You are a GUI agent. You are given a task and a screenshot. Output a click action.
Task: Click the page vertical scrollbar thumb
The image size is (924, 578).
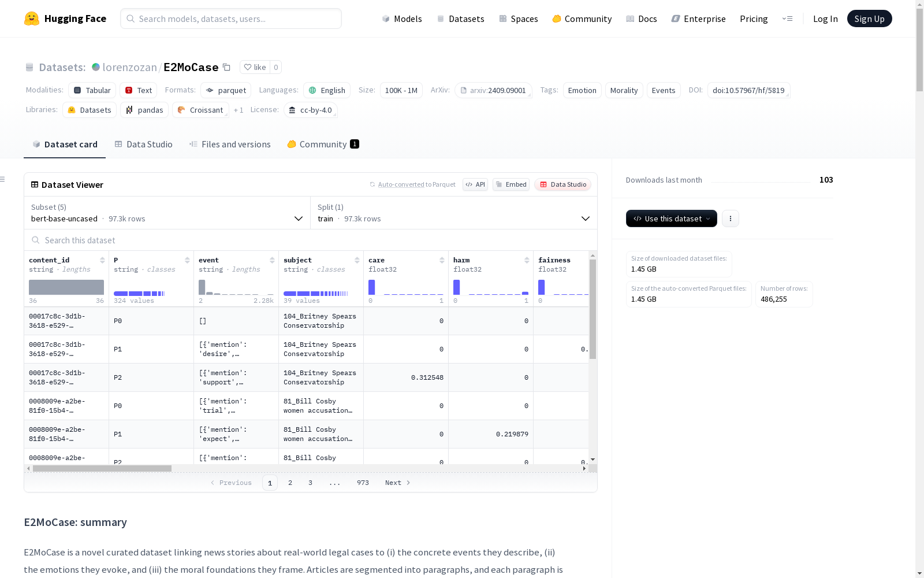919,49
